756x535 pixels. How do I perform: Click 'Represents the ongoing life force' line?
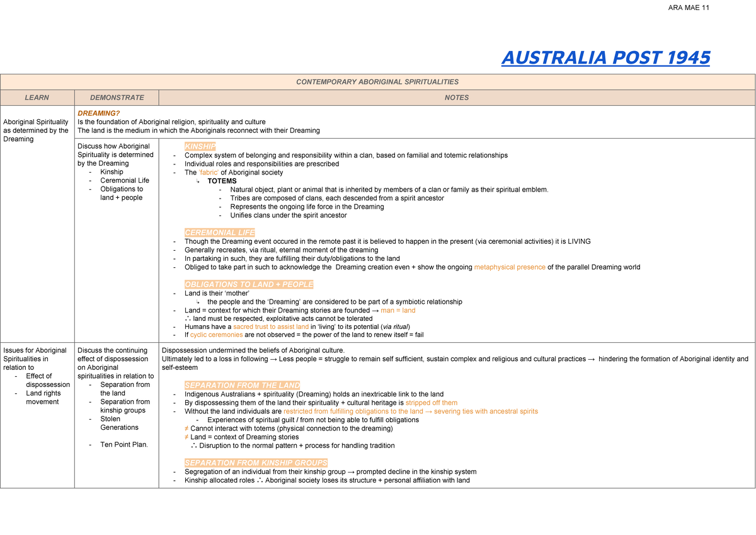(x=307, y=207)
